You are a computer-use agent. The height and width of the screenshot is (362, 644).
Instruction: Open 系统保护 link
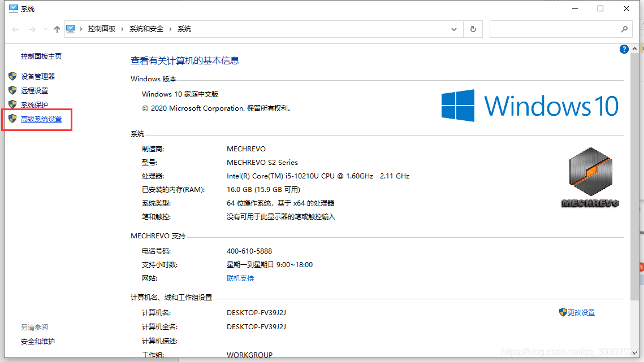pos(34,104)
